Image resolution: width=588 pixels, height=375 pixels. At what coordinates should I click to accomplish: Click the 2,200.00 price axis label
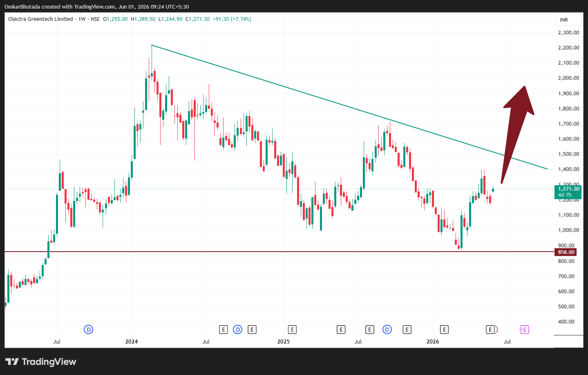point(568,48)
